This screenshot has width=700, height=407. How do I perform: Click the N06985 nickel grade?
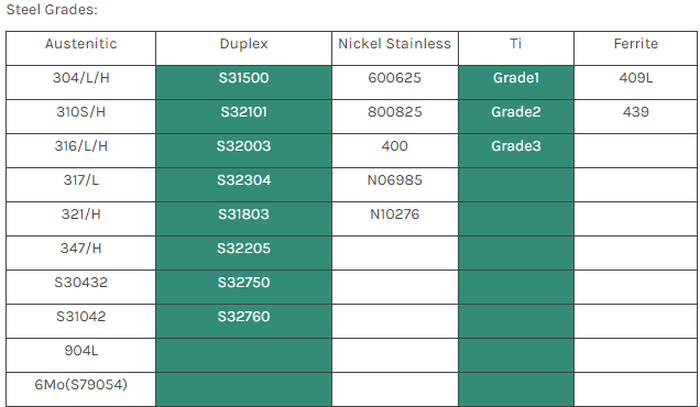click(x=394, y=180)
